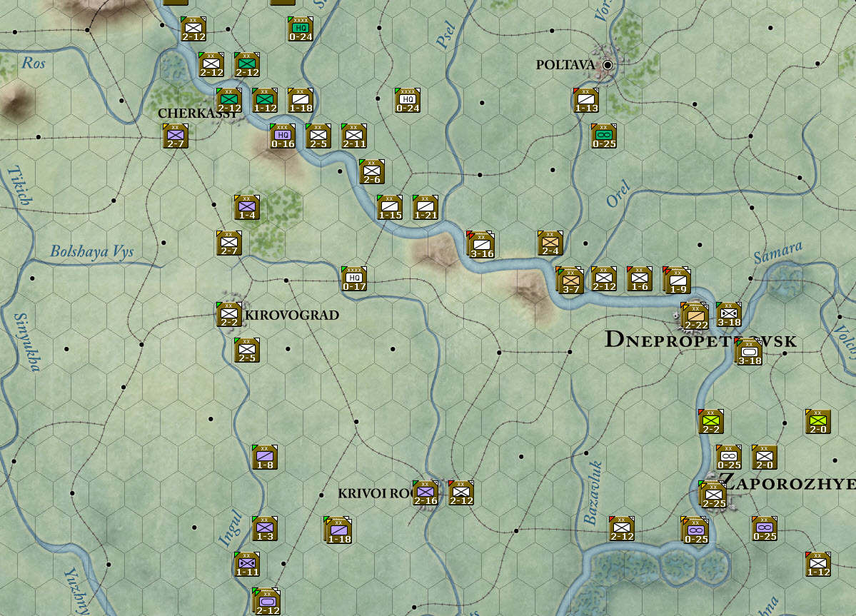Click the Tikich river label
856x616 pixels.
coord(19,186)
